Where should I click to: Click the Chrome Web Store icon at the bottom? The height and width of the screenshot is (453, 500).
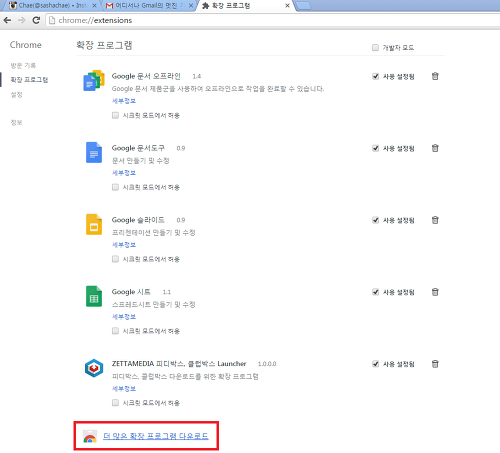pyautogui.click(x=90, y=436)
